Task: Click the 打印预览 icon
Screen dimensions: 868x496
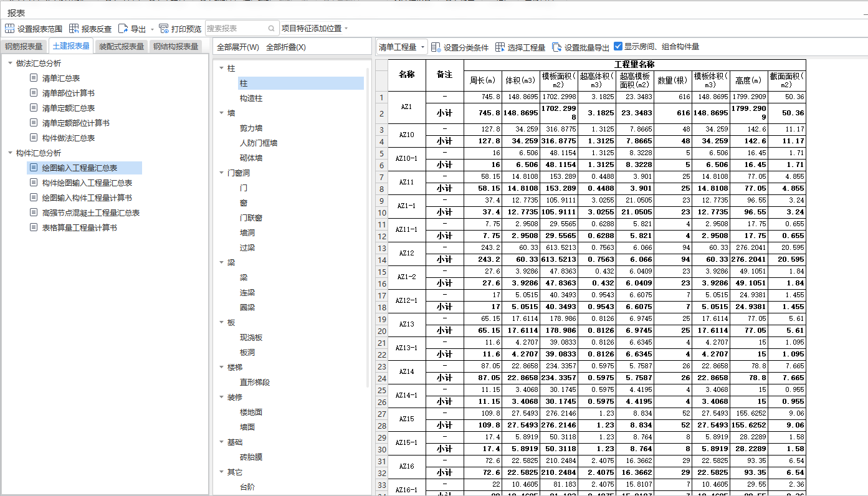Action: point(164,29)
